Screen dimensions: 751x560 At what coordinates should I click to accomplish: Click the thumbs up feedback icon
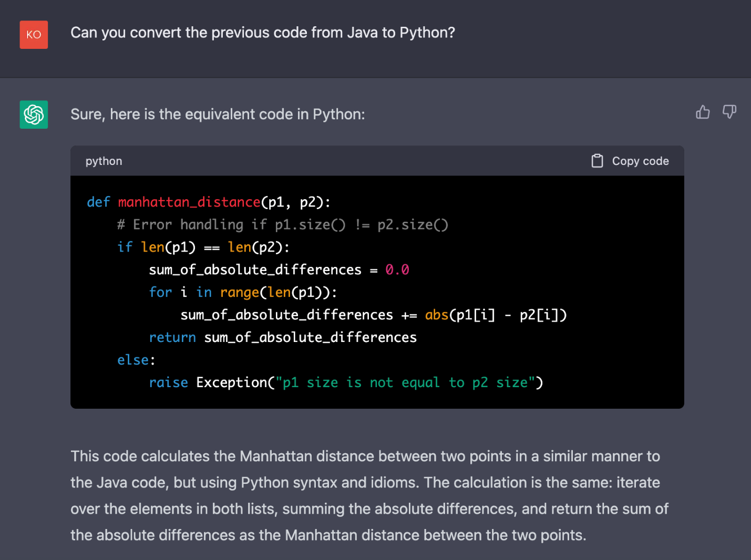703,112
